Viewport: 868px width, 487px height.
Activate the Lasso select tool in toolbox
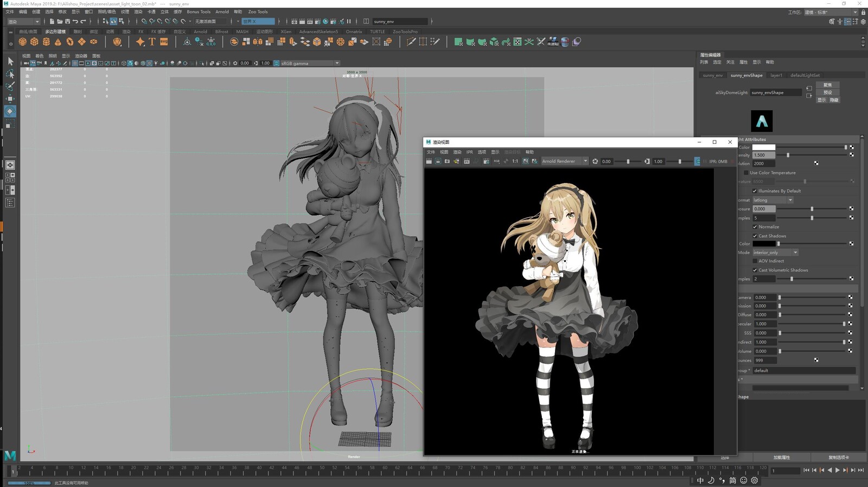point(10,74)
